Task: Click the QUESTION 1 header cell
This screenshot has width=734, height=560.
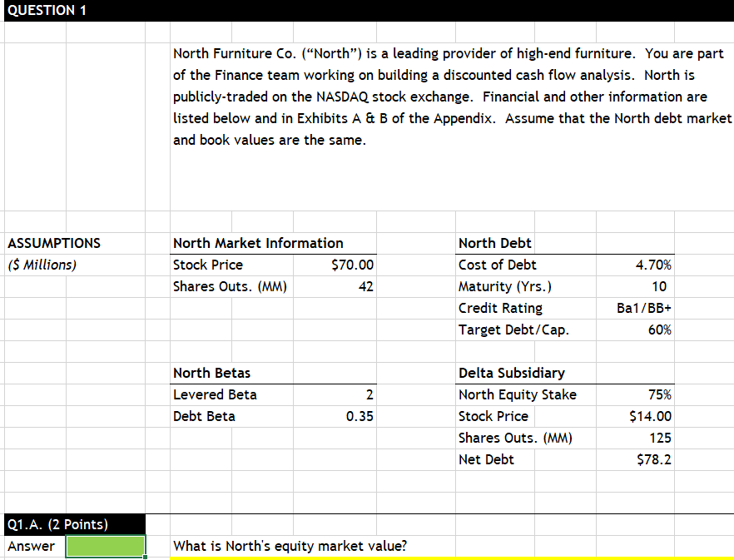Action: tap(47, 10)
